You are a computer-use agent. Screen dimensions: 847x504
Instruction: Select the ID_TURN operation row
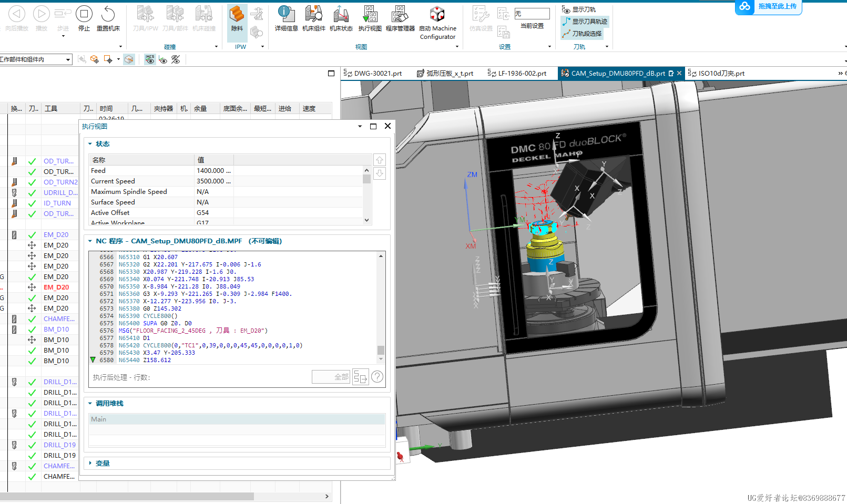point(57,203)
